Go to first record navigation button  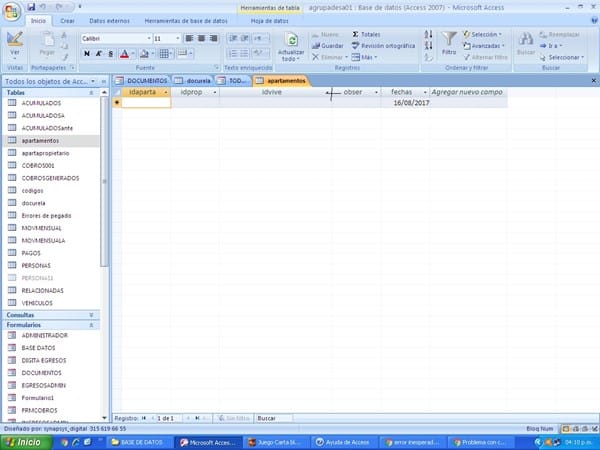click(144, 418)
